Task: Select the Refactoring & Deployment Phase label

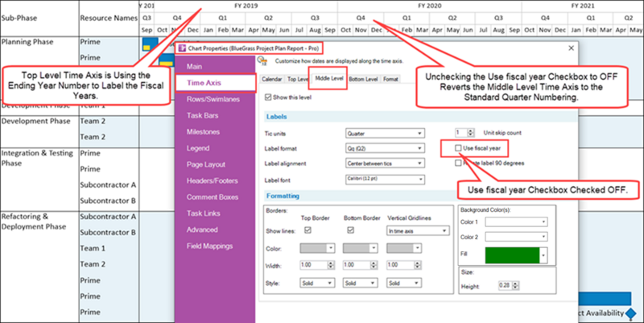Action: pos(33,221)
